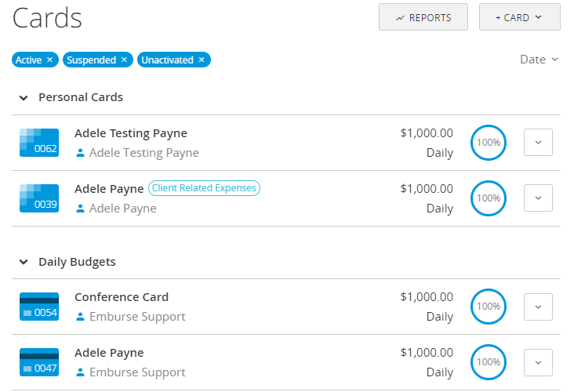Remove the Suspended filter chip

click(x=124, y=60)
